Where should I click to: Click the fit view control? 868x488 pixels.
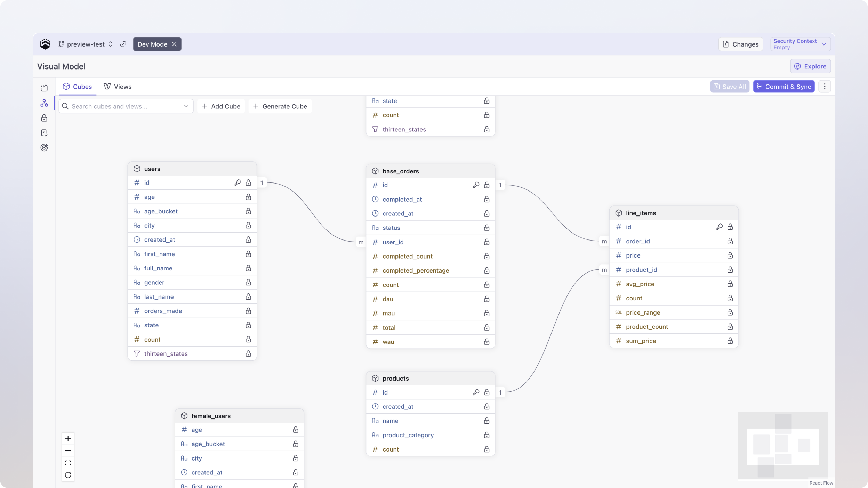click(68, 463)
